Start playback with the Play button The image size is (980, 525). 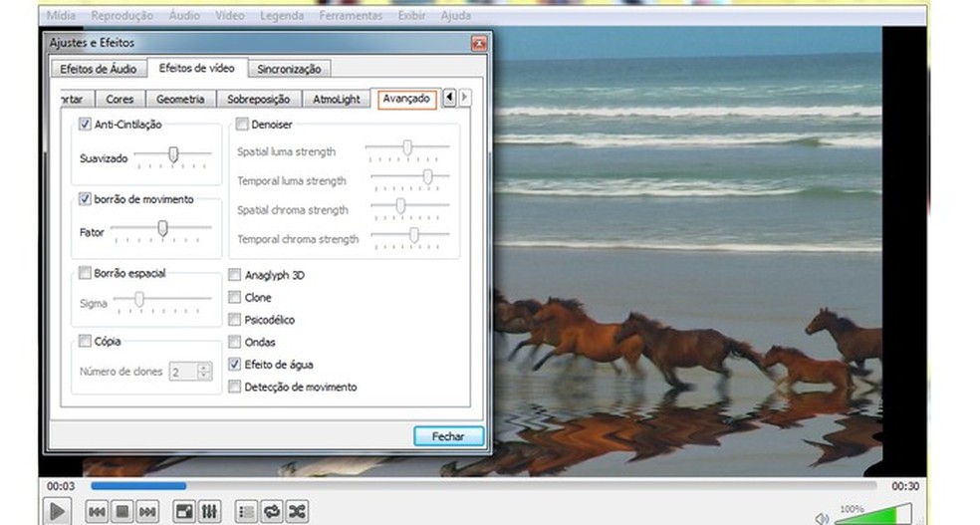pos(57,512)
